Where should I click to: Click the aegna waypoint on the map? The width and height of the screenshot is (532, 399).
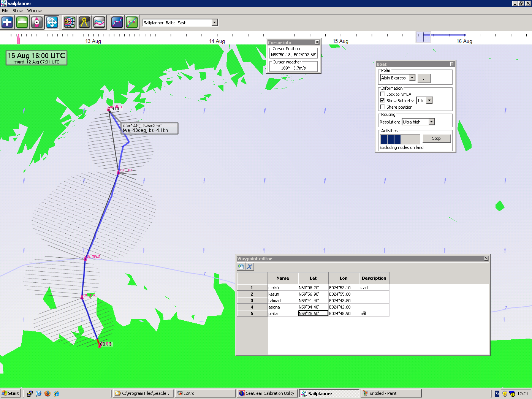(x=82, y=297)
